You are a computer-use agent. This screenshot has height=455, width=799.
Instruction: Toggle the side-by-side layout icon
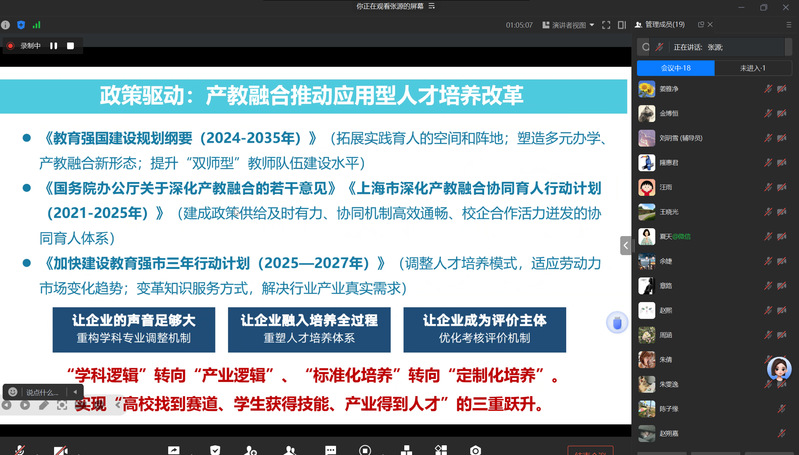[x=622, y=25]
